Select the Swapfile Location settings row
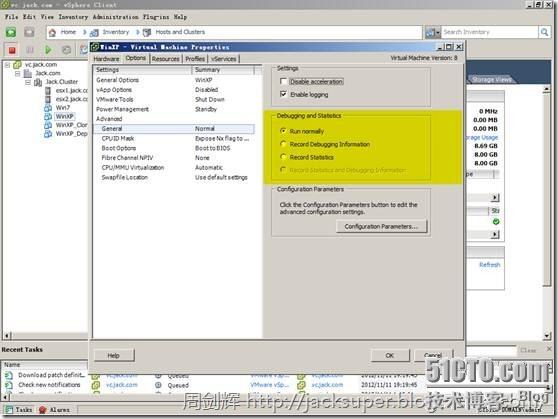Image resolution: width=558 pixels, height=419 pixels. click(x=174, y=177)
